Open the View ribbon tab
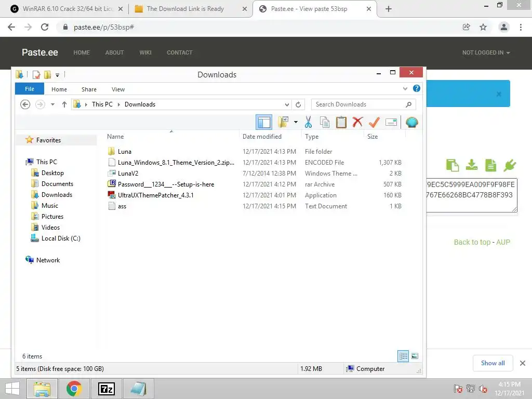The width and height of the screenshot is (532, 399). (118, 89)
